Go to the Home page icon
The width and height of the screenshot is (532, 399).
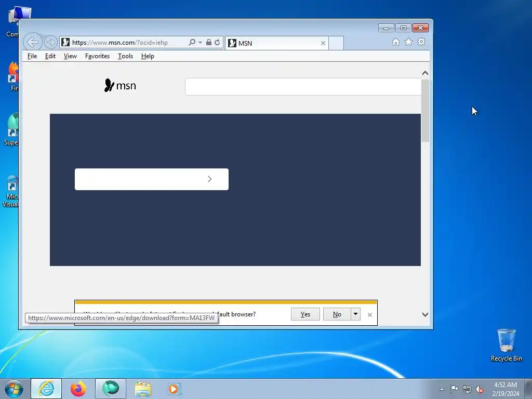click(x=395, y=42)
